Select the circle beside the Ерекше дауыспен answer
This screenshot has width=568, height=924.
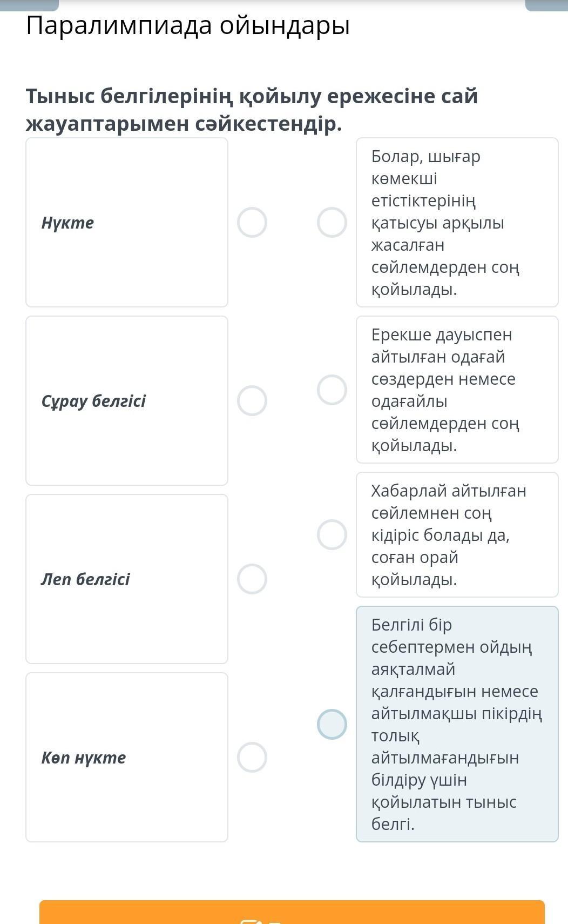click(332, 390)
